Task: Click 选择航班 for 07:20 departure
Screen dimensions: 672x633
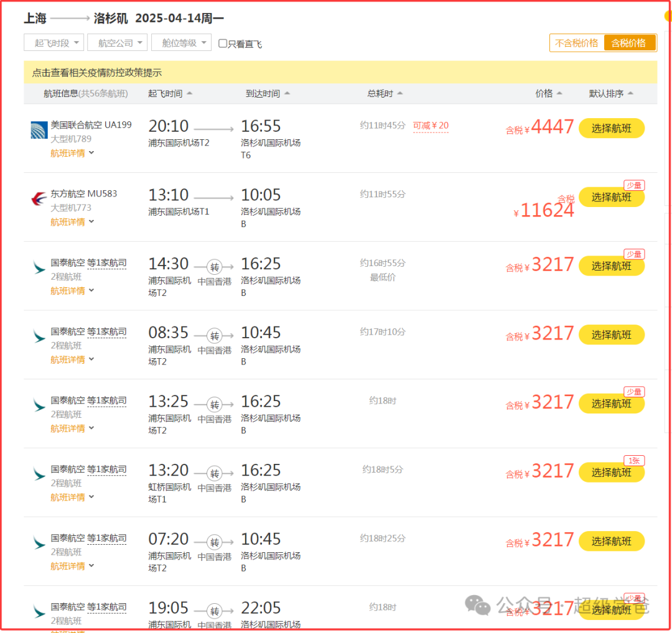Action: pyautogui.click(x=612, y=542)
